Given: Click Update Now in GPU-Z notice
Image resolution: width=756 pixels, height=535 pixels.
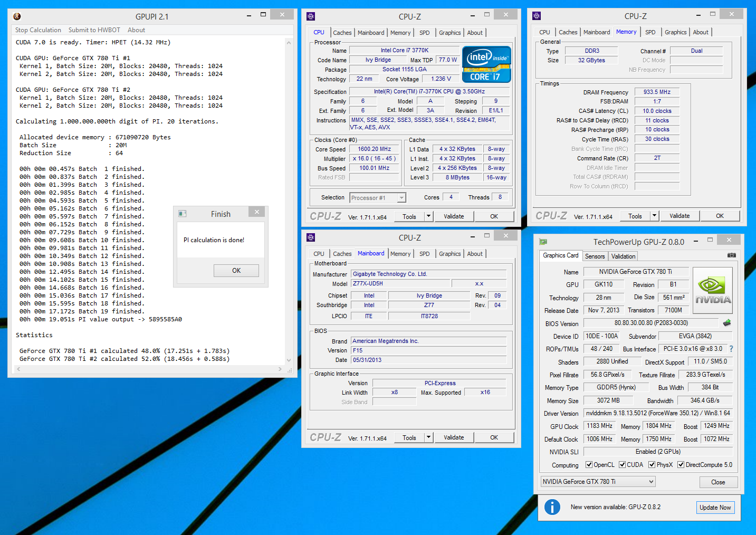Looking at the screenshot, I should (715, 508).
